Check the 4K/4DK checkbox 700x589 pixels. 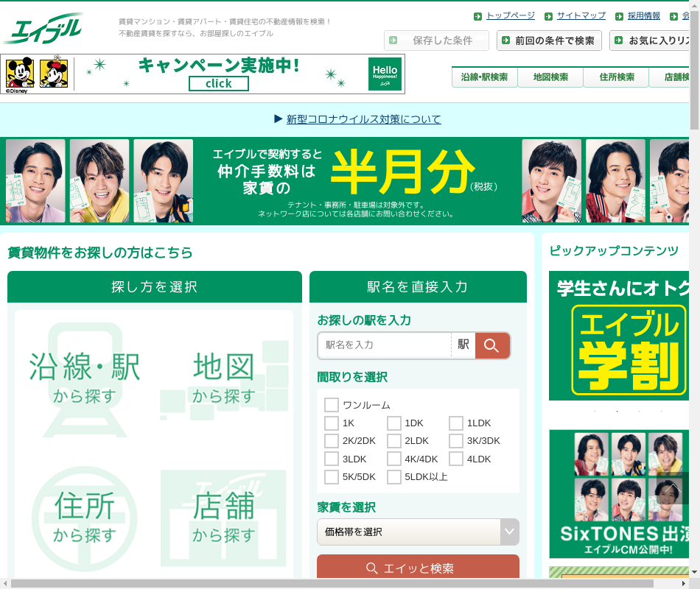pyautogui.click(x=393, y=459)
